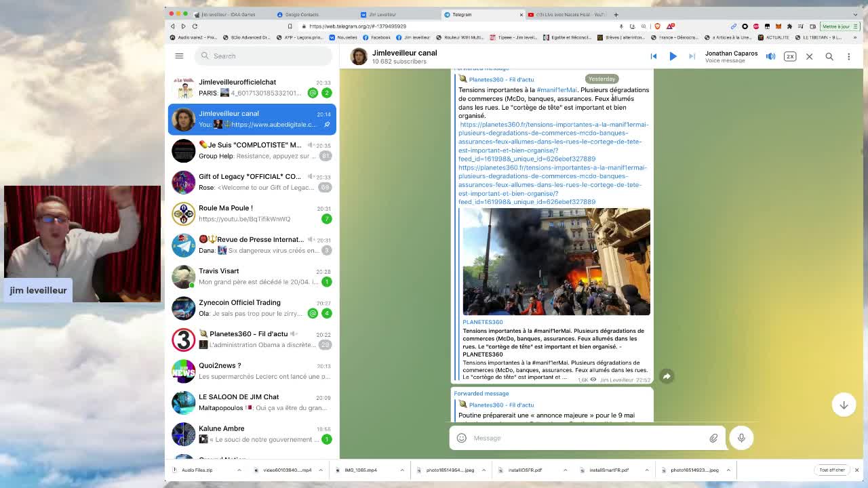
Task: Click the Message text field
Action: coord(587,438)
